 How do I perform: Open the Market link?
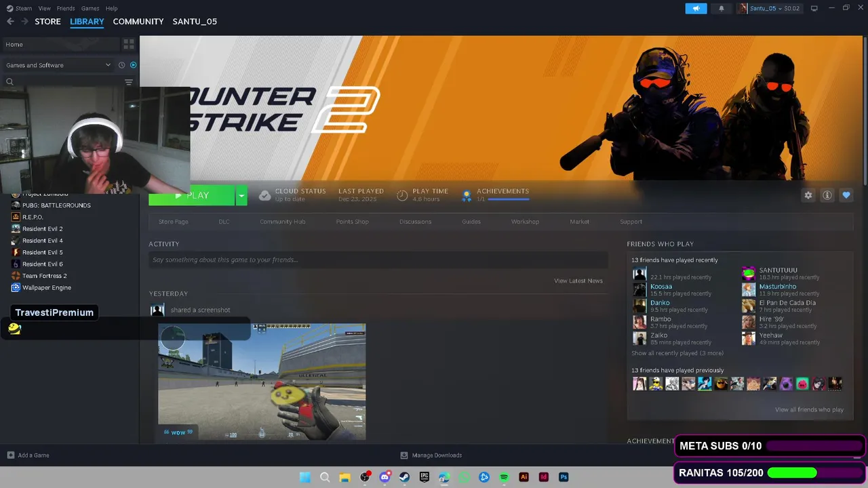(580, 222)
